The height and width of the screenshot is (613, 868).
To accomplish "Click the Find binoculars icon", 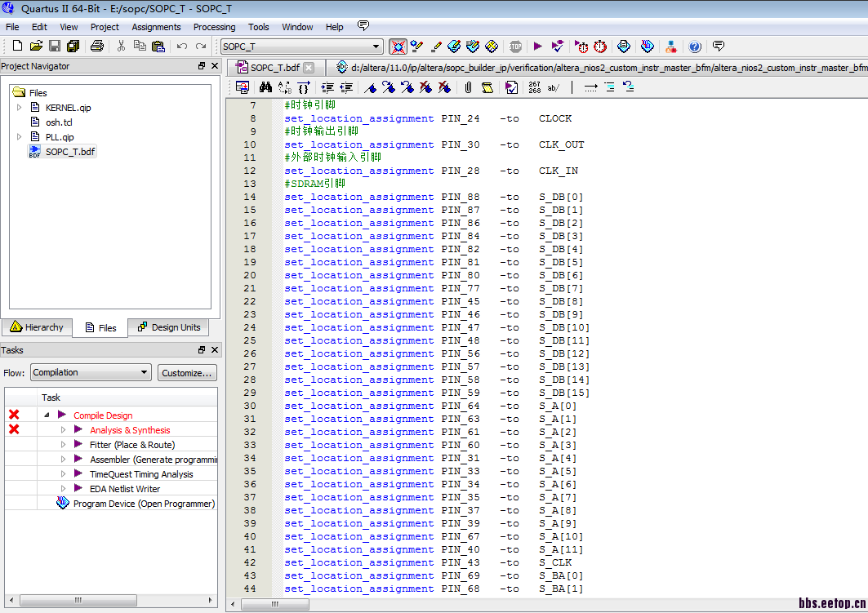I will pos(265,87).
